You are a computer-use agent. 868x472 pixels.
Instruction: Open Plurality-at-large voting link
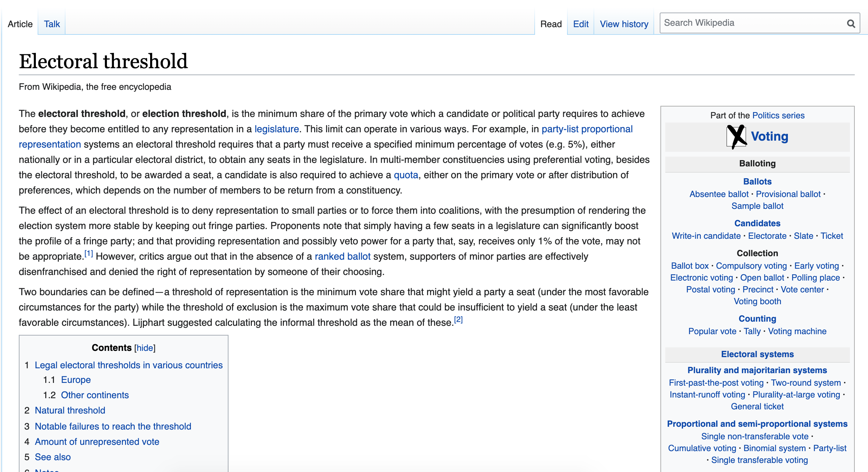click(x=796, y=395)
